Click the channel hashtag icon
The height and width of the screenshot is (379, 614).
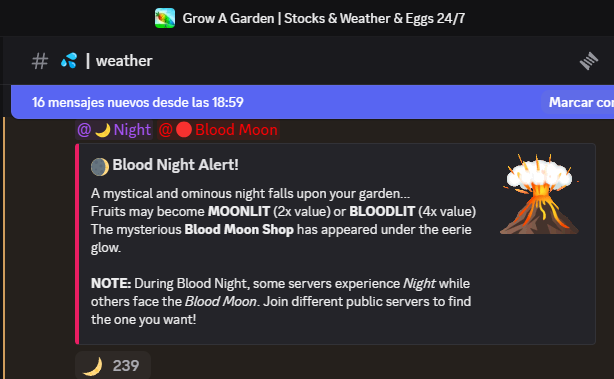(x=40, y=61)
